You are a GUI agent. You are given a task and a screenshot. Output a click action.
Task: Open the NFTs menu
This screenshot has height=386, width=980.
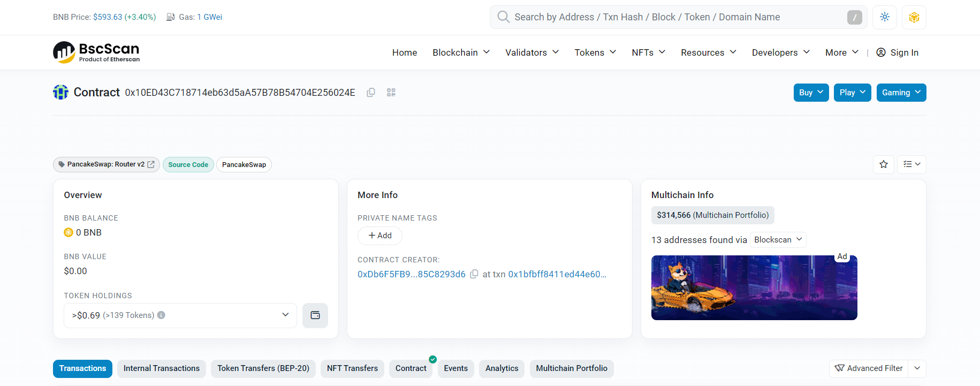click(x=648, y=52)
